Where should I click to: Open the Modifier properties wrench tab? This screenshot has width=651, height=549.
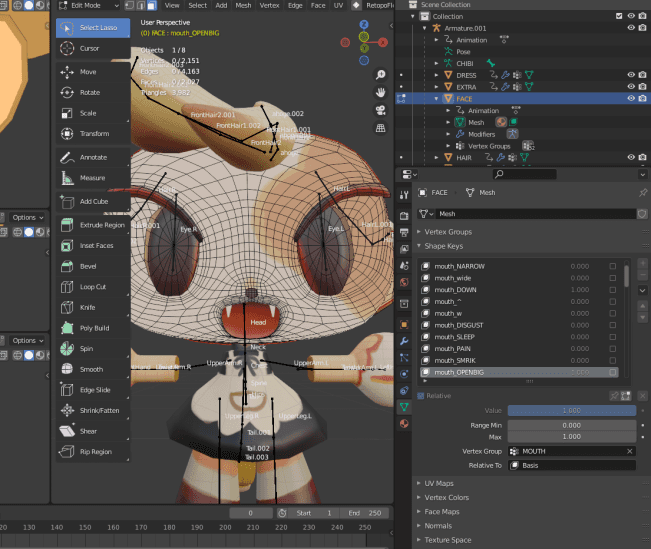pos(404,341)
